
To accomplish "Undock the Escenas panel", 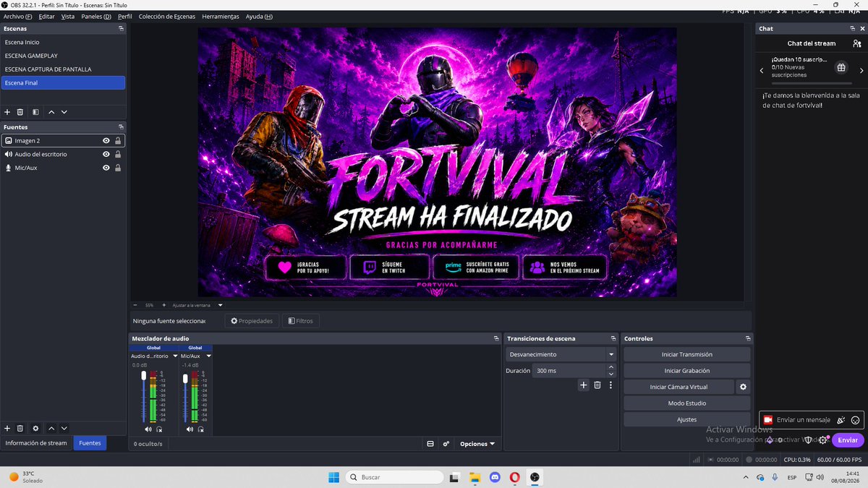I will tap(122, 29).
